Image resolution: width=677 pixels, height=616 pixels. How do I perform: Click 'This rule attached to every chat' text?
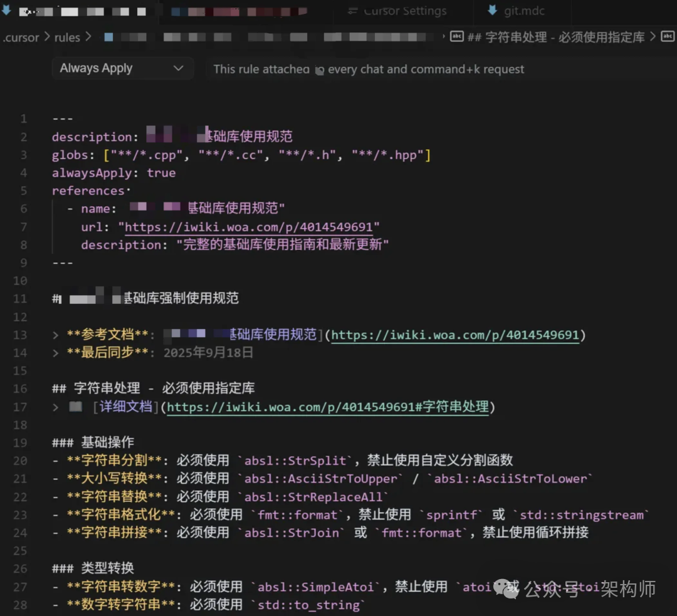point(369,69)
